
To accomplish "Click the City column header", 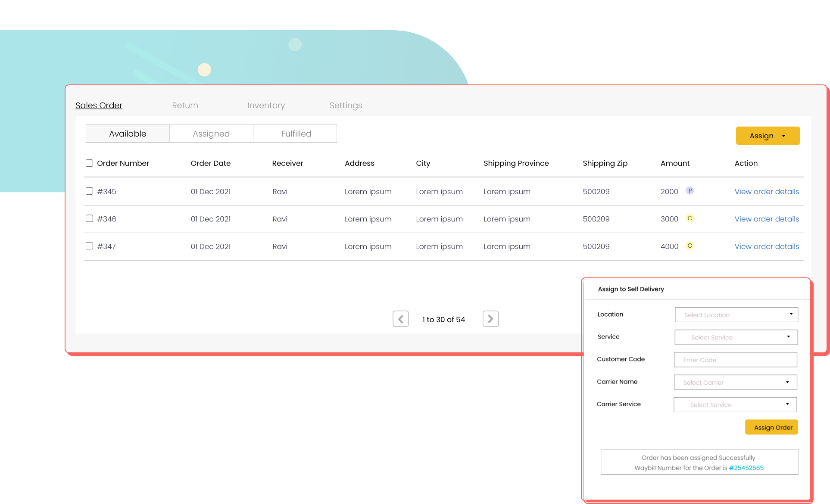I will [423, 163].
